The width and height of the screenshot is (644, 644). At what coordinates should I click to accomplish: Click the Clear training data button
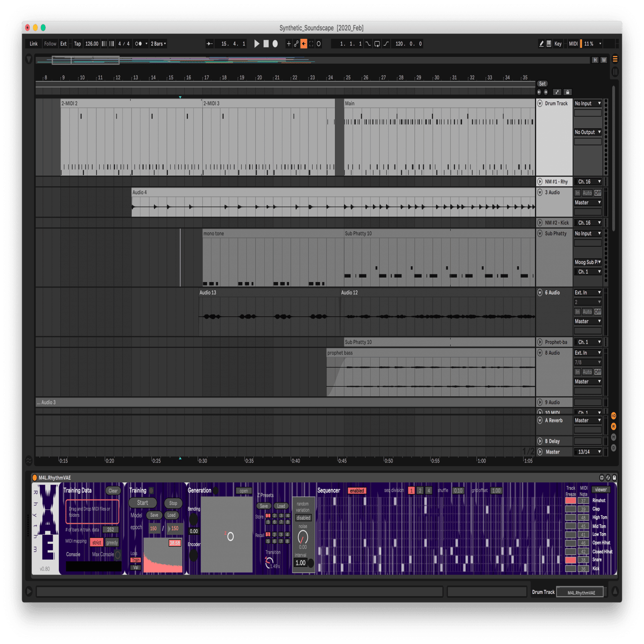pos(113,491)
